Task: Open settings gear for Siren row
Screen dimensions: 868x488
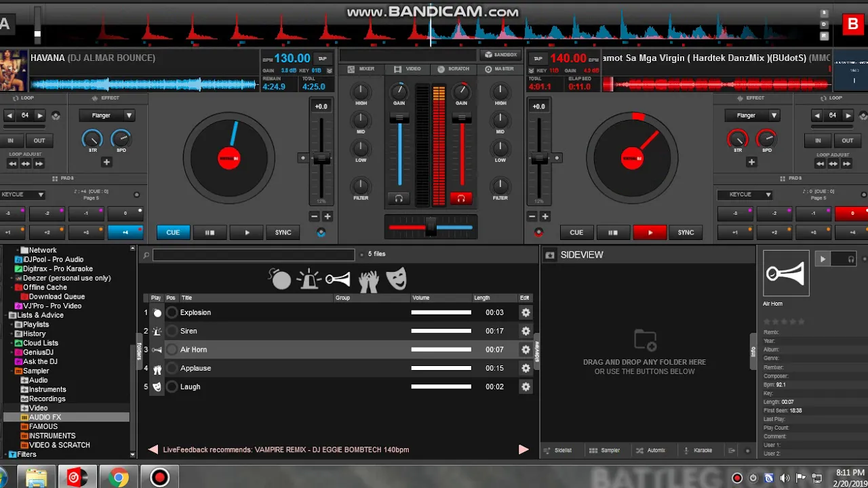Action: (x=526, y=331)
